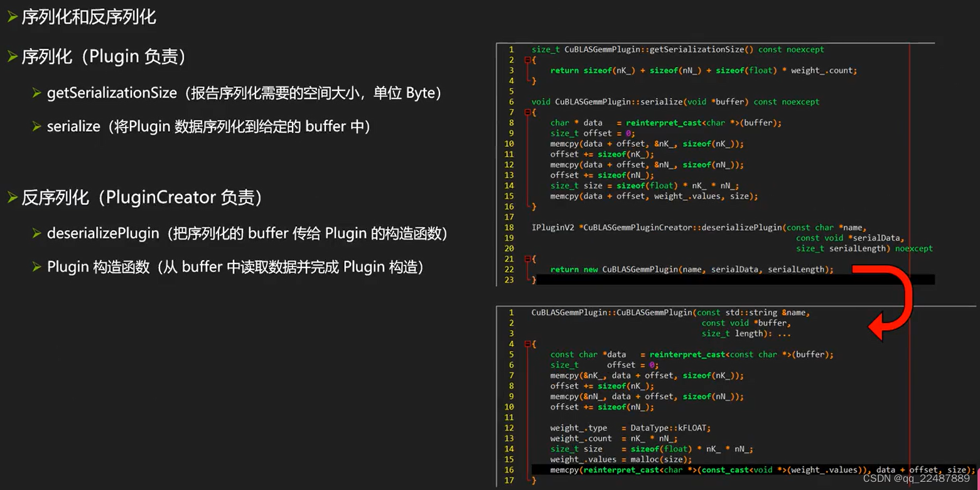Viewport: 980px width, 490px height.
Task: Click memcpy(data + offset, &nK_, sizeof(nK_)) line
Action: click(x=647, y=144)
